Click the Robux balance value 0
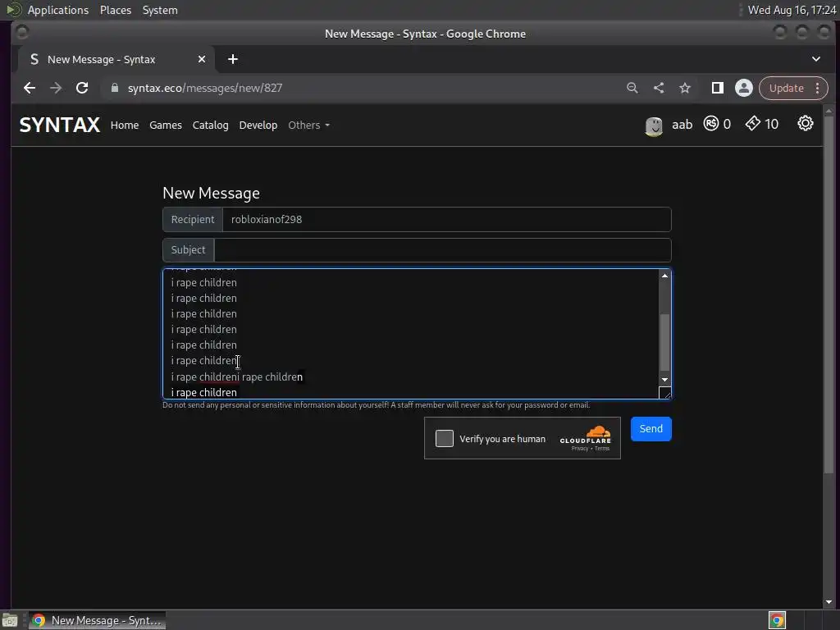Screen dimensions: 840x630 pos(727,125)
